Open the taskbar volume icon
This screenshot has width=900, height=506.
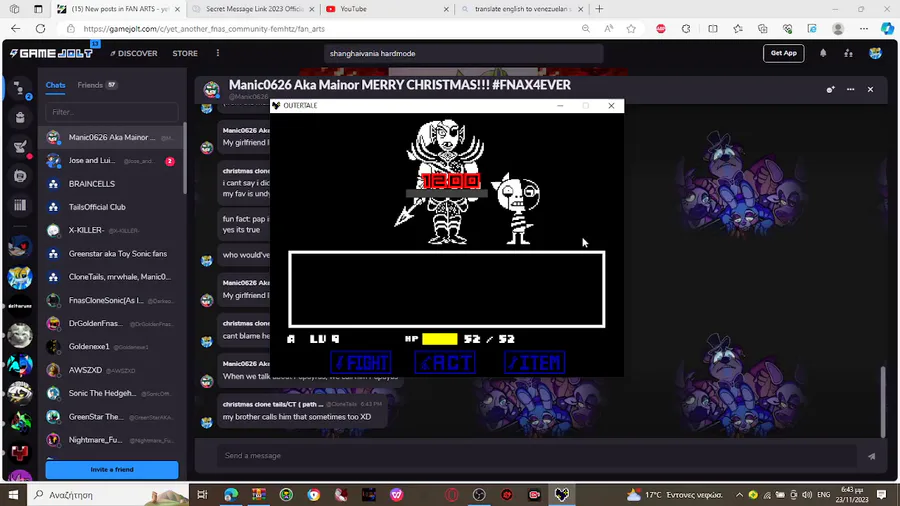pos(807,495)
